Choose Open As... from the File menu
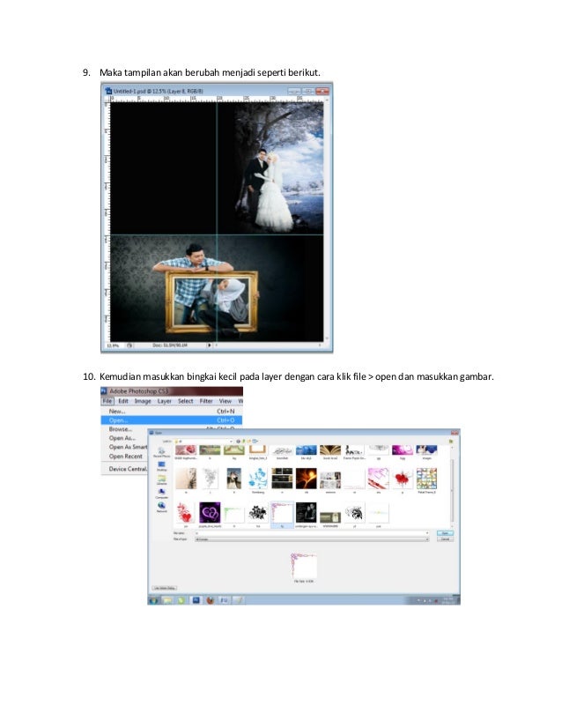562x728 pixels. click(124, 438)
